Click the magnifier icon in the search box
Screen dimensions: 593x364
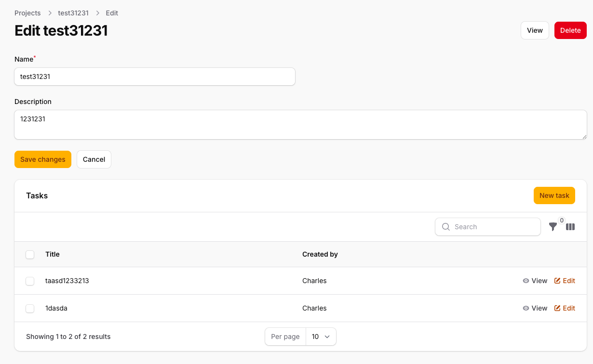point(446,227)
